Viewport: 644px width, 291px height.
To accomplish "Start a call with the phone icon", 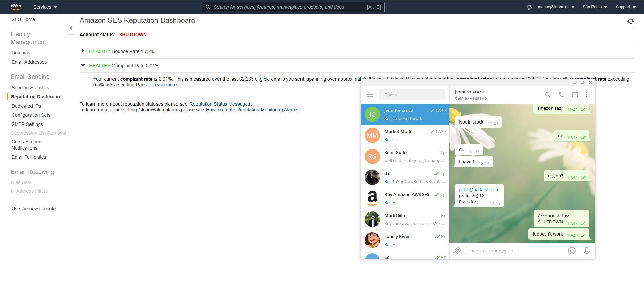I will (561, 95).
